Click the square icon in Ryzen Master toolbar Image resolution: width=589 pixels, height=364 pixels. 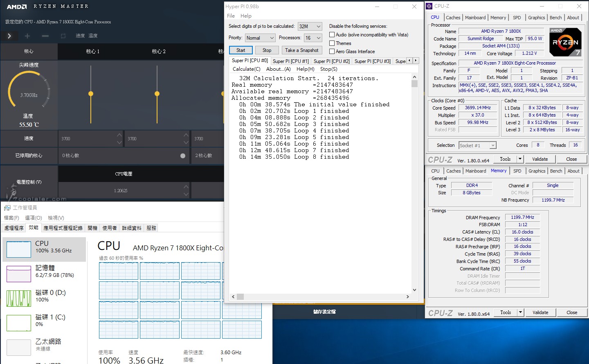point(63,36)
